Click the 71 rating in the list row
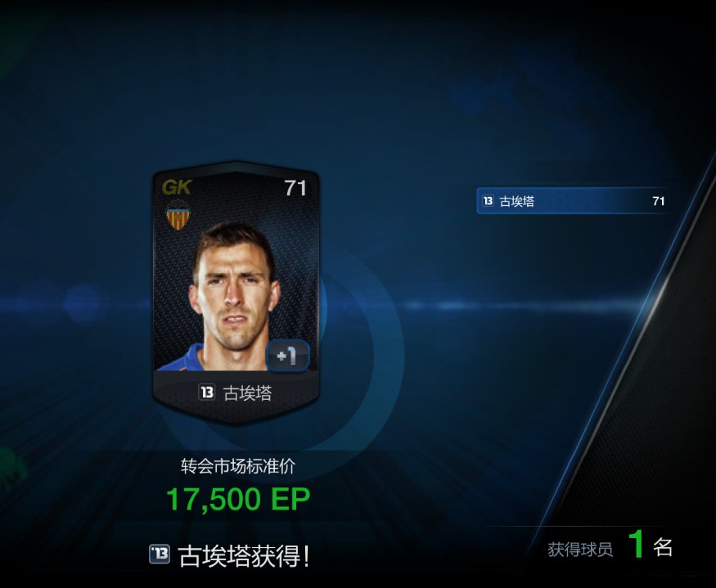 (659, 201)
